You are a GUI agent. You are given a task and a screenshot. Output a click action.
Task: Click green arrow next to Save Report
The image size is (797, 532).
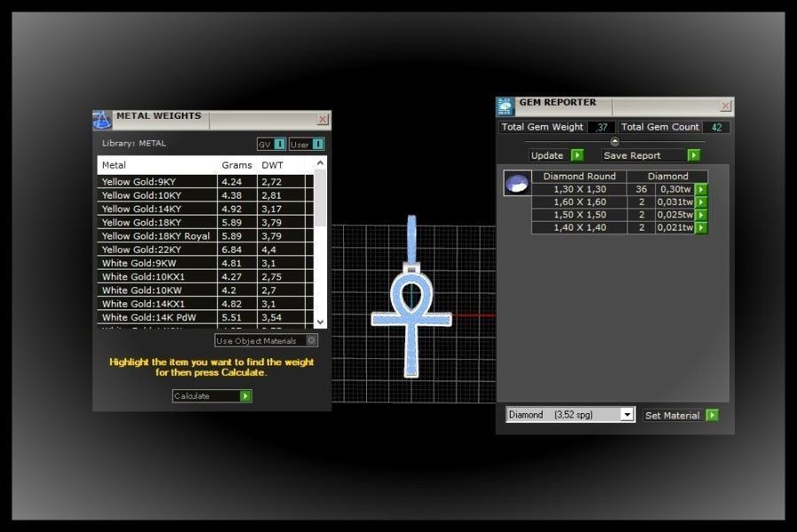(694, 155)
